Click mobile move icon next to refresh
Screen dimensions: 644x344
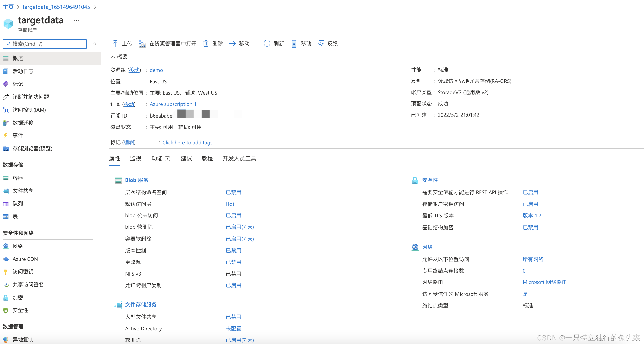(294, 44)
